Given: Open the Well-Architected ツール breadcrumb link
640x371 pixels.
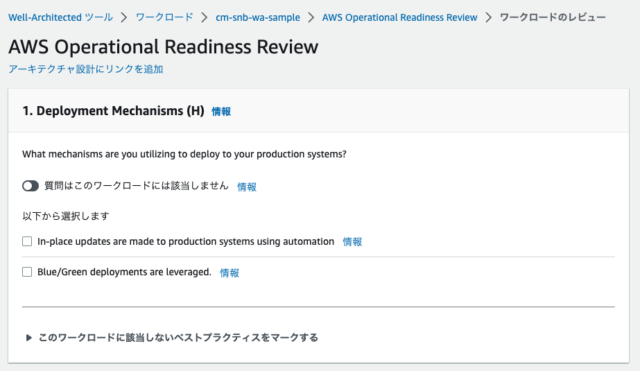Looking at the screenshot, I should click(60, 18).
